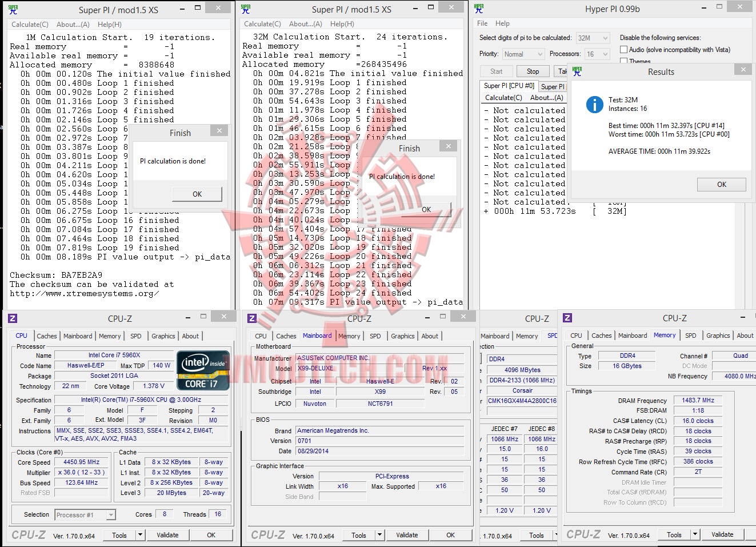Enable the Audio incompatibility checkbox in Hyper PI
756x547 pixels.
pyautogui.click(x=623, y=49)
